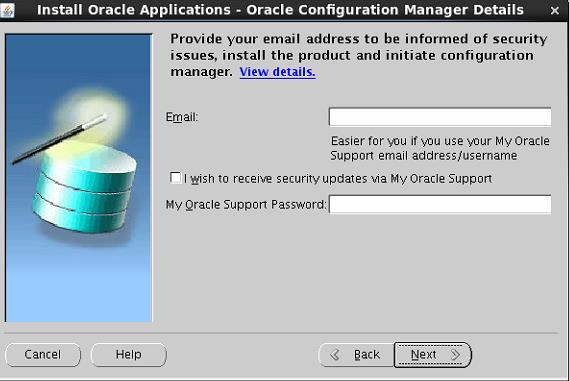Enable receiving security updates via My Oracle Support
Viewport: 569px width, 381px height.
point(176,177)
